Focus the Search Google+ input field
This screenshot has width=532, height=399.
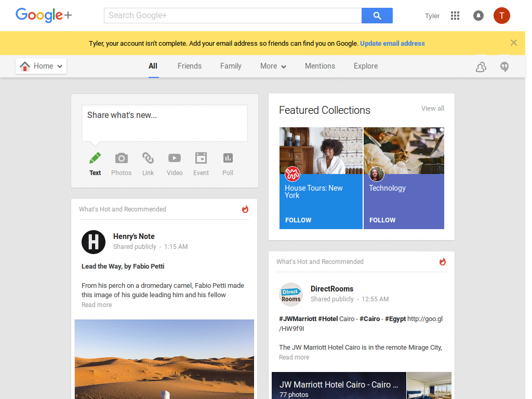tap(233, 16)
